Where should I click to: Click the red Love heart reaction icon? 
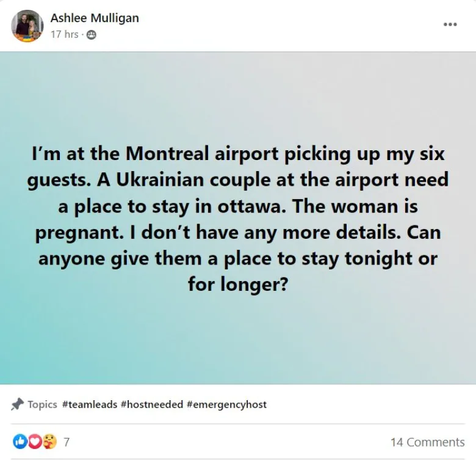34,442
